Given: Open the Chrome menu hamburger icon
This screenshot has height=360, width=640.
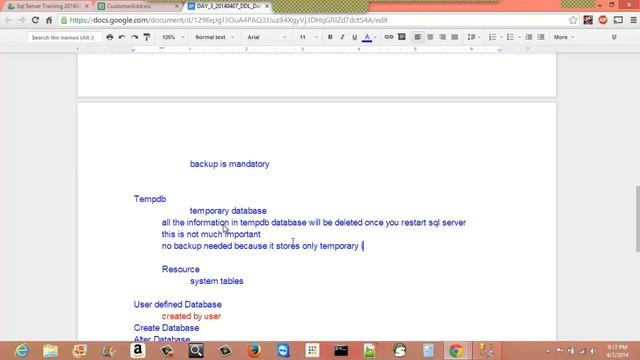Looking at the screenshot, I should click(x=633, y=20).
